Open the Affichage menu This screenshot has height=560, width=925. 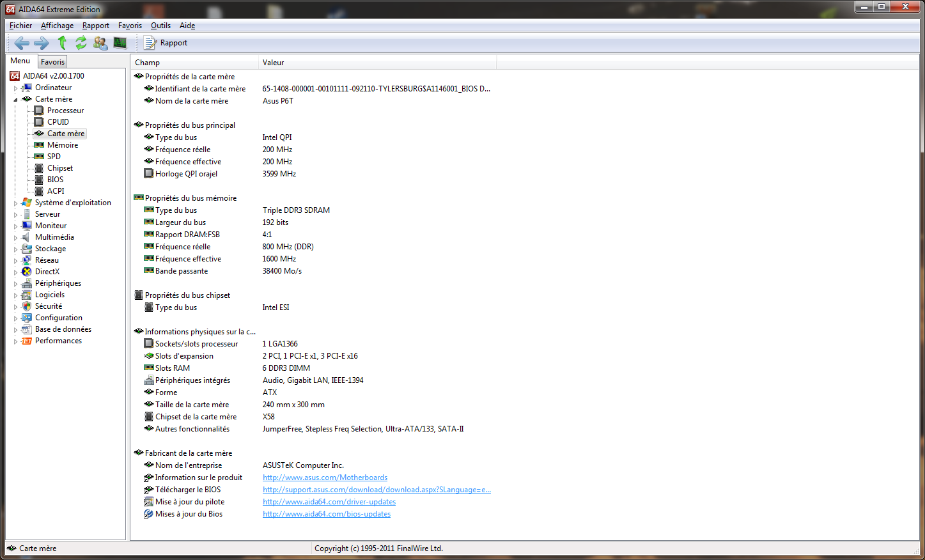[x=57, y=26]
